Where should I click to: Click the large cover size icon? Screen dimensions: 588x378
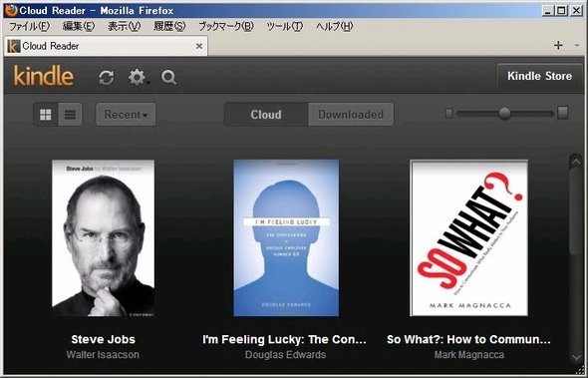point(562,113)
